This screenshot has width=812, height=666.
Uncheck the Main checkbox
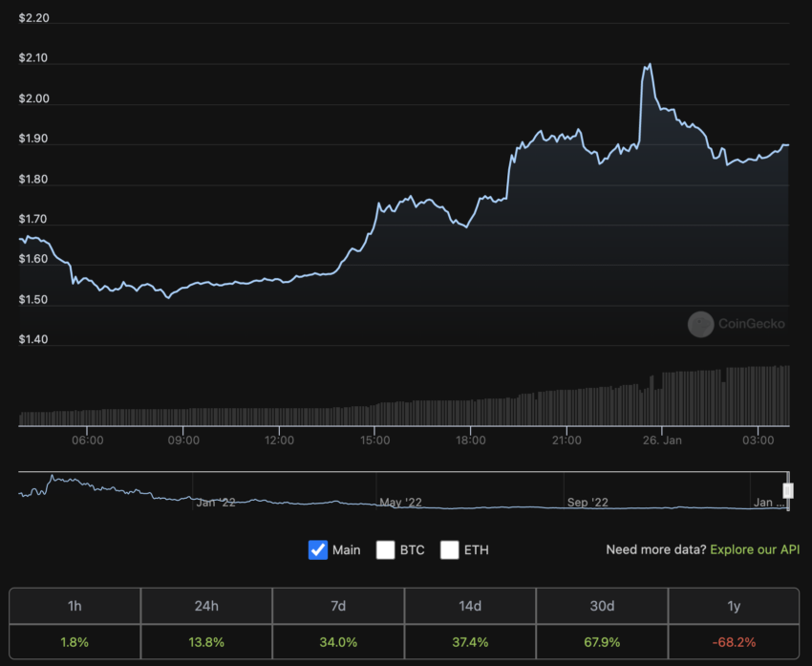click(x=318, y=549)
